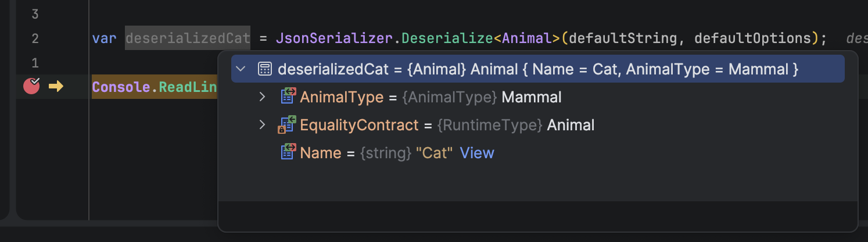Expand the AnimalType node
Screen dimensions: 868x242
point(262,97)
